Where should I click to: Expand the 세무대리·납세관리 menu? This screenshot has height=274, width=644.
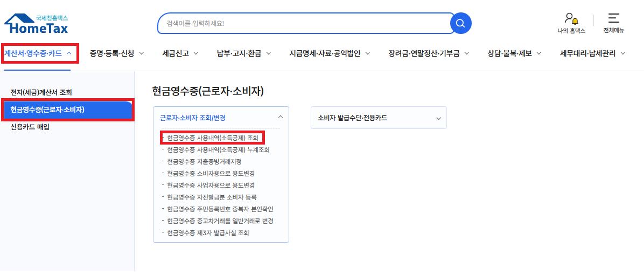tap(593, 53)
